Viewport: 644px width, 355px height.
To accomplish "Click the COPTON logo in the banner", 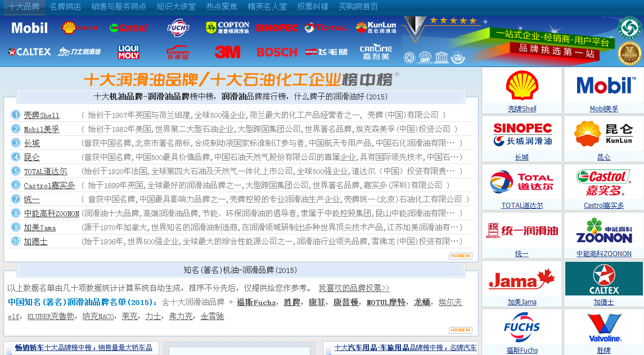I will [x=228, y=28].
